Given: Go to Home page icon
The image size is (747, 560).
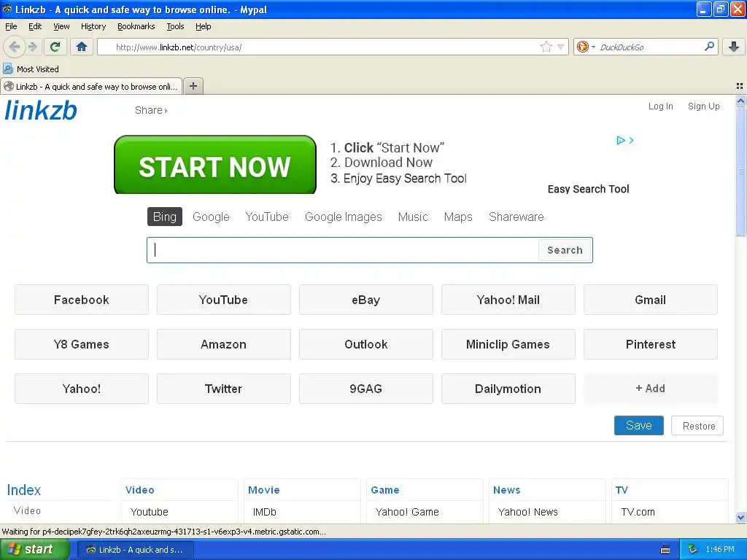Looking at the screenshot, I should (82, 47).
